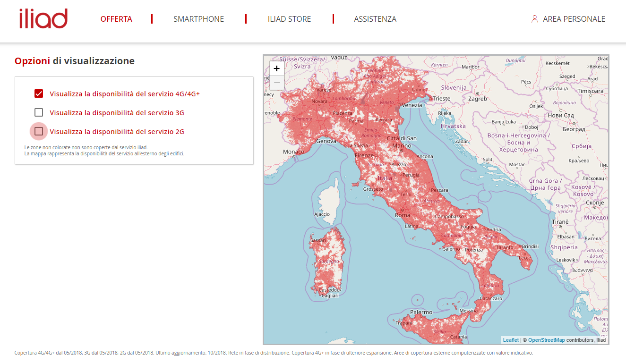Open AREA PERSONALE link

click(x=574, y=19)
